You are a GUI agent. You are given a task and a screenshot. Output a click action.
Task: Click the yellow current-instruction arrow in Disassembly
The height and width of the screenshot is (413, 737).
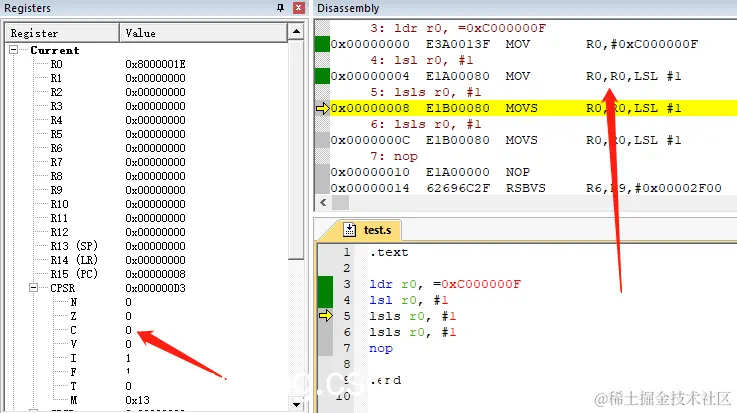click(322, 108)
